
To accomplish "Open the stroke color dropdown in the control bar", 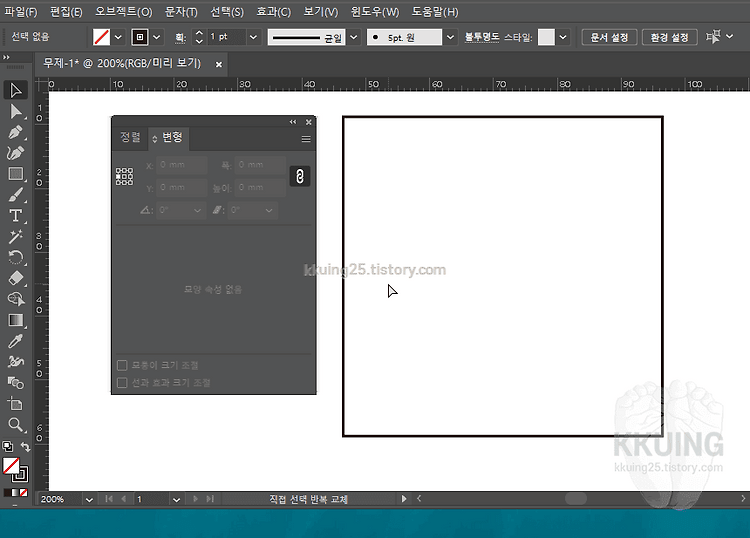I will click(156, 37).
